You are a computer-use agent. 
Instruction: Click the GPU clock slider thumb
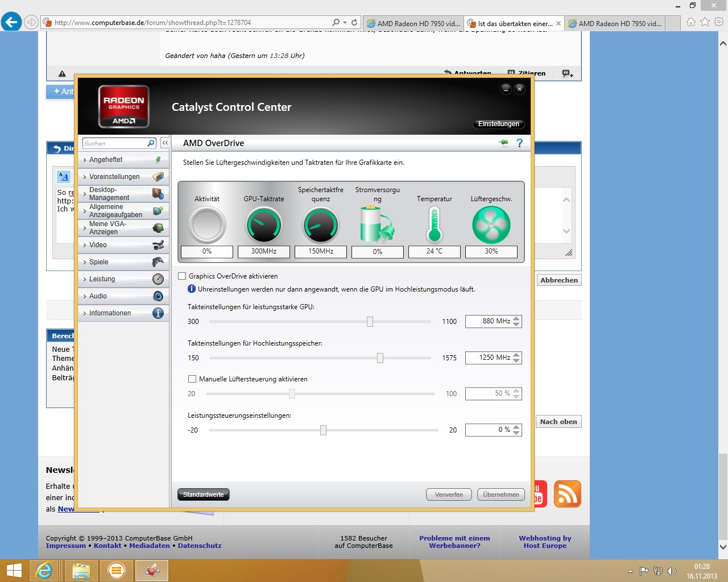(370, 322)
